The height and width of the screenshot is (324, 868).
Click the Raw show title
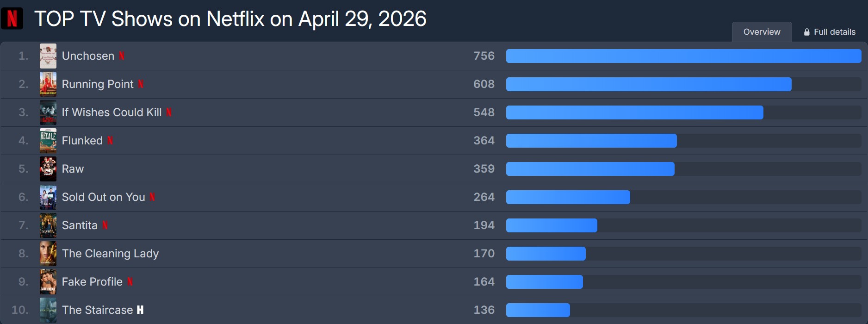coord(73,169)
